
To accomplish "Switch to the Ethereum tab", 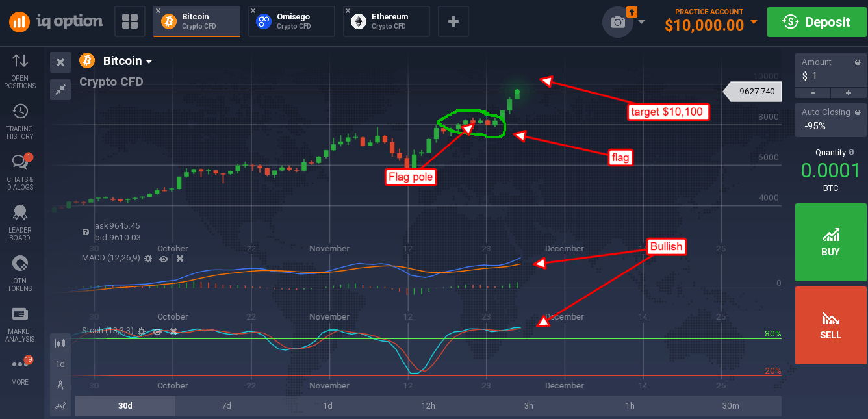I will click(x=387, y=21).
